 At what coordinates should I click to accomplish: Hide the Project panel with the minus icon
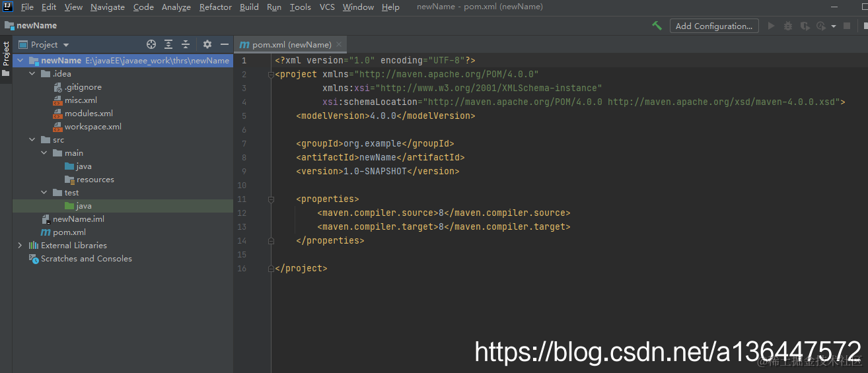(225, 44)
